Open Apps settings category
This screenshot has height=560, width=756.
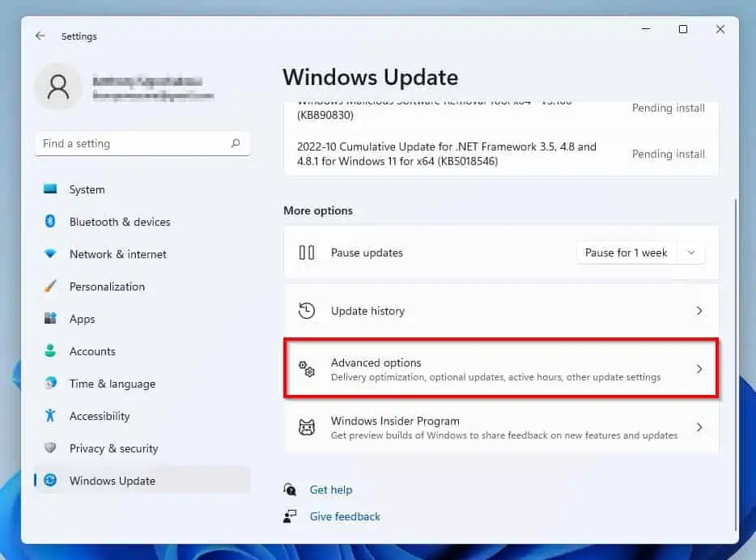click(x=142, y=319)
